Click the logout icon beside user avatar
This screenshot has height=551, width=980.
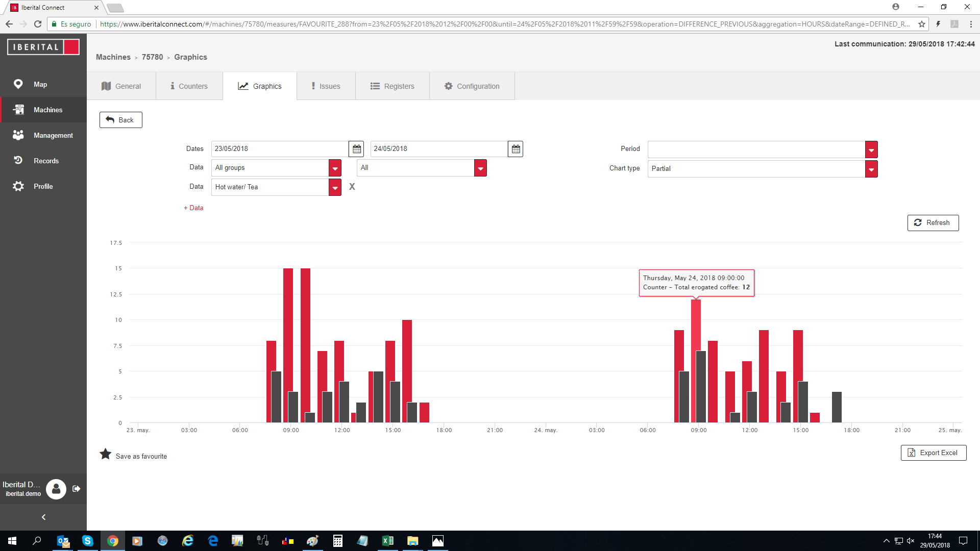pos(77,489)
